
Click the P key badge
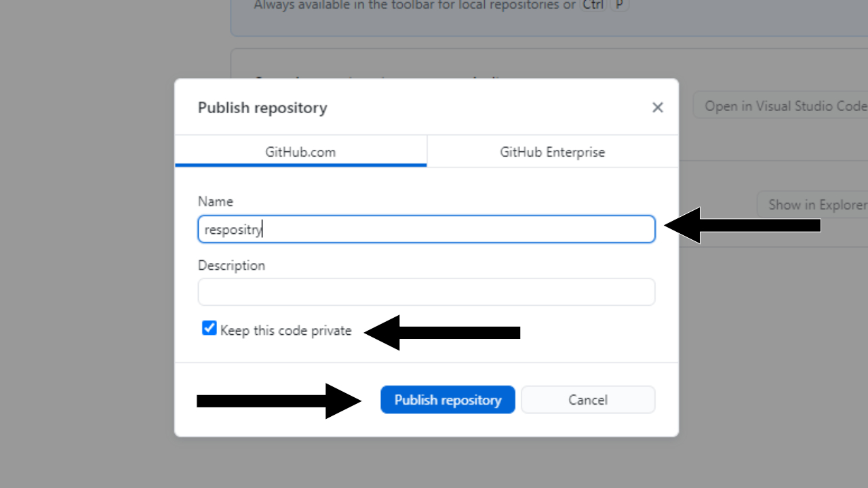tap(620, 5)
